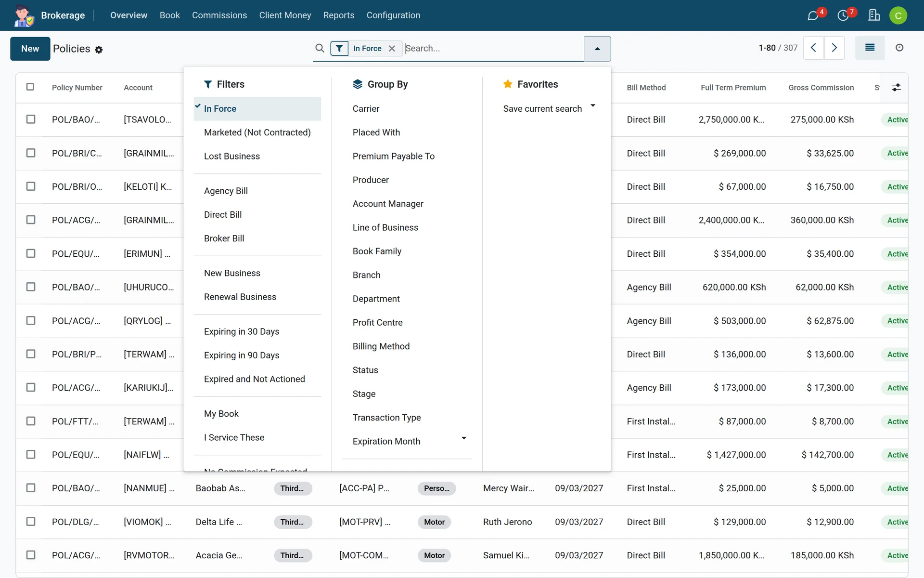Group policies by Carrier

[407, 109]
